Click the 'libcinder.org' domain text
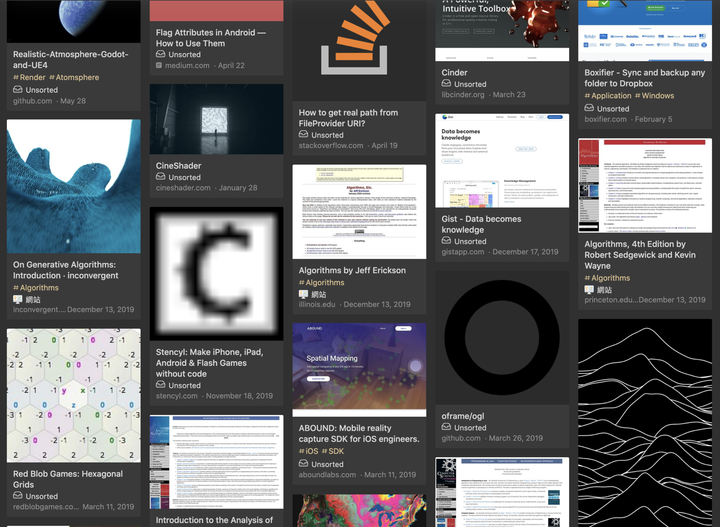This screenshot has width=720, height=527. pyautogui.click(x=462, y=95)
